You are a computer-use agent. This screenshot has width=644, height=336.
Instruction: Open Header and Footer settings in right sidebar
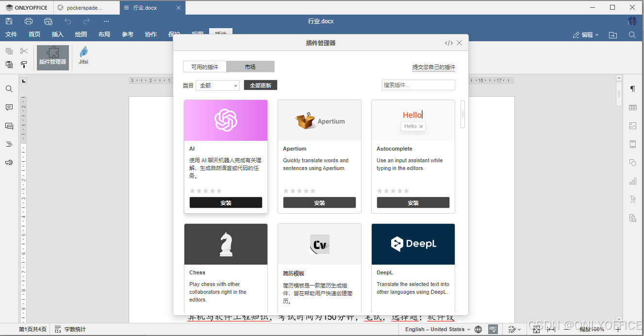[x=633, y=144]
